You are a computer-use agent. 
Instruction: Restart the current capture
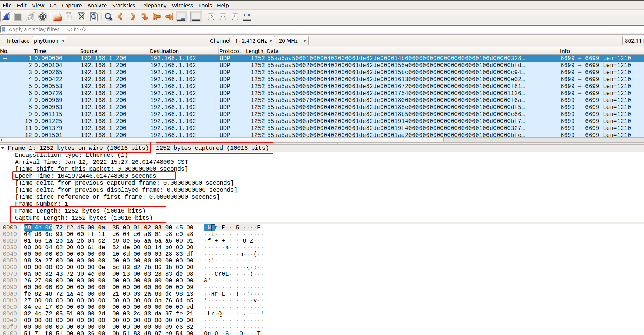click(x=31, y=17)
